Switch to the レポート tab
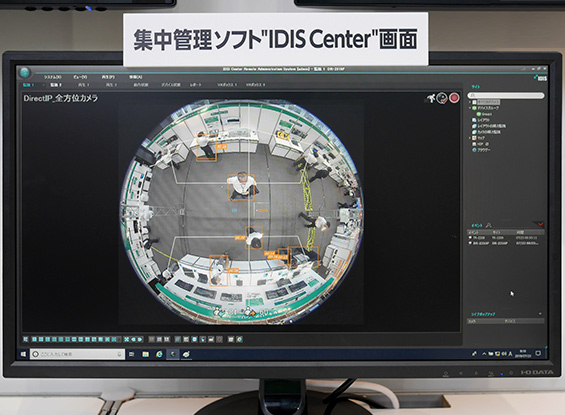Screen dimensions: 565x415 point(195,85)
